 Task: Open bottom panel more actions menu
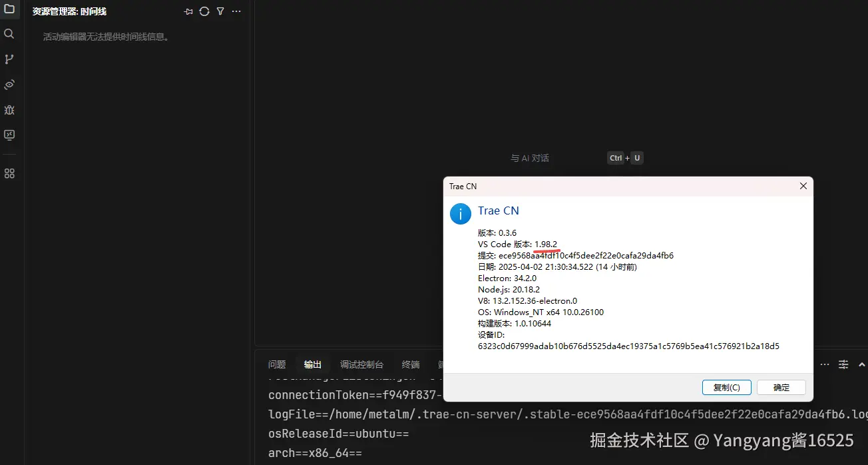(825, 364)
